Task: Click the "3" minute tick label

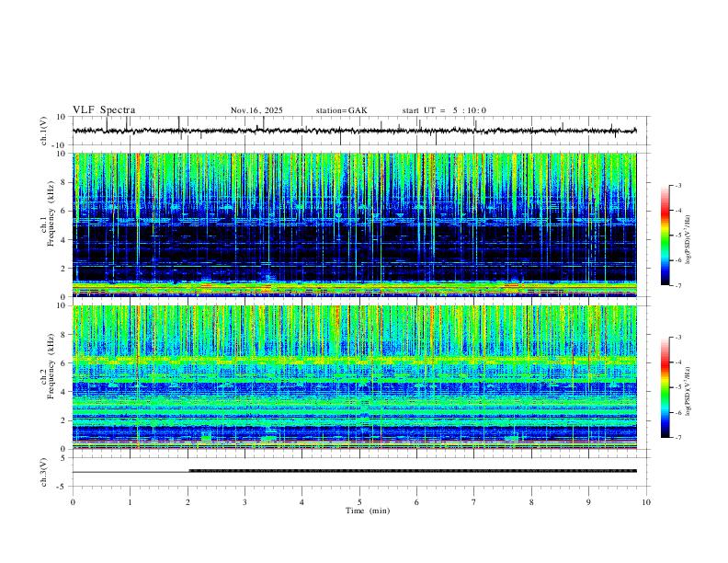Action: coord(245,502)
